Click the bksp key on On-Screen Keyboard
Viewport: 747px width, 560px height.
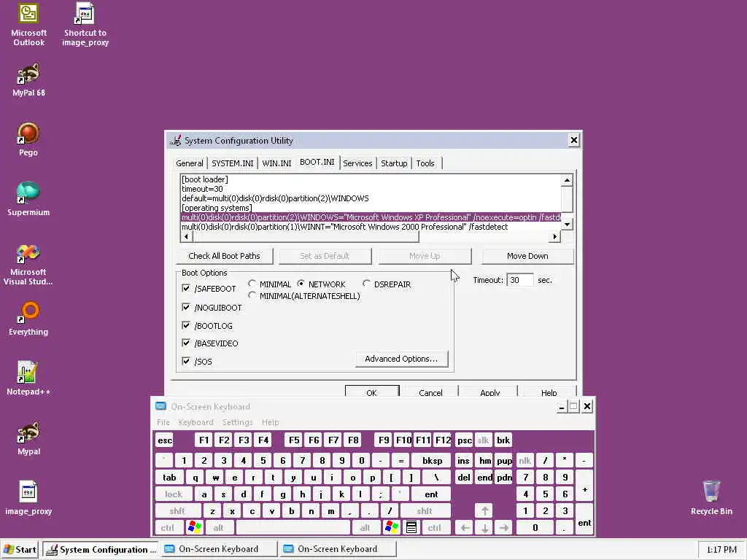432,461
